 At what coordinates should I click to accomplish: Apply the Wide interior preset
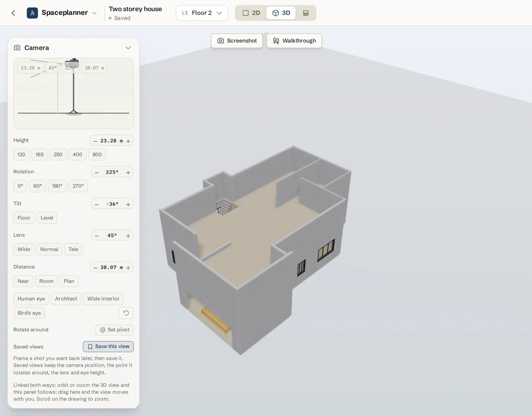(x=103, y=299)
